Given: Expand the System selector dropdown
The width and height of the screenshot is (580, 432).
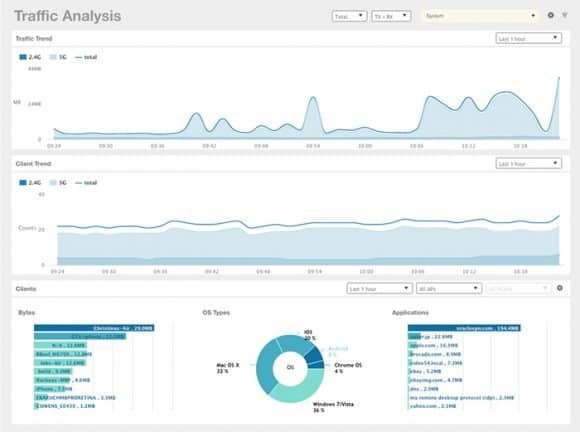Looking at the screenshot, I should click(x=480, y=16).
